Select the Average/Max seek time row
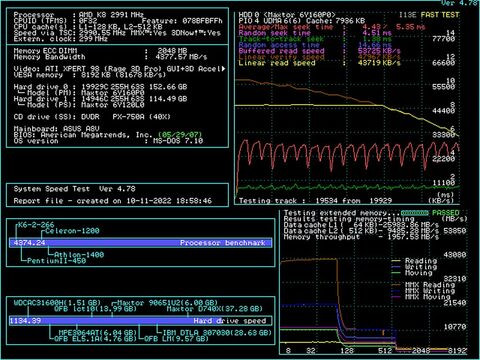 [x=332, y=27]
